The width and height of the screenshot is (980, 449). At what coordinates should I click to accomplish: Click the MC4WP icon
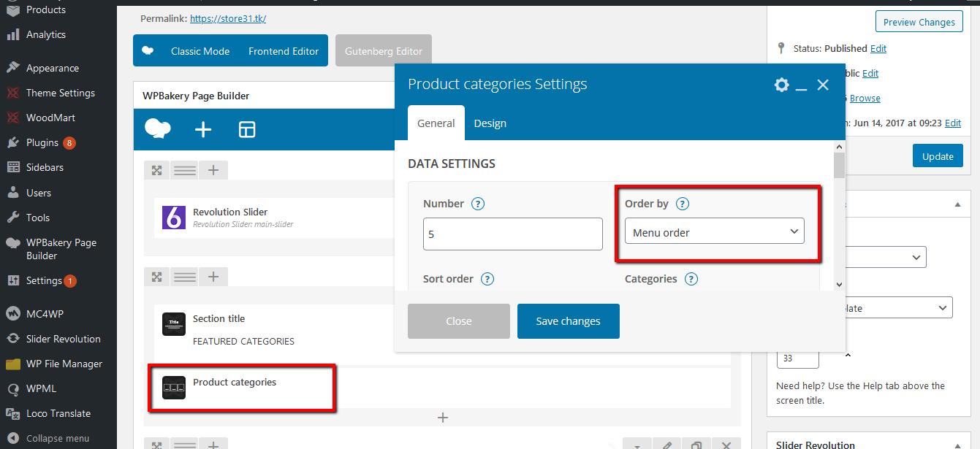pyautogui.click(x=13, y=314)
